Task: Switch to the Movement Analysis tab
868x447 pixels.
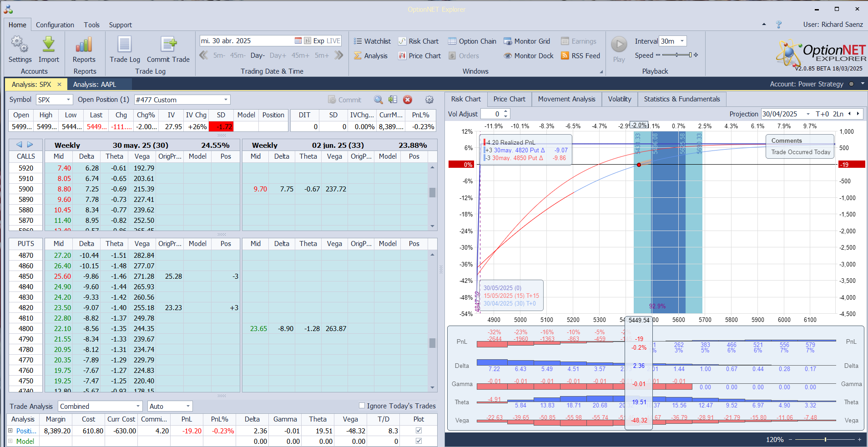Action: pos(566,99)
